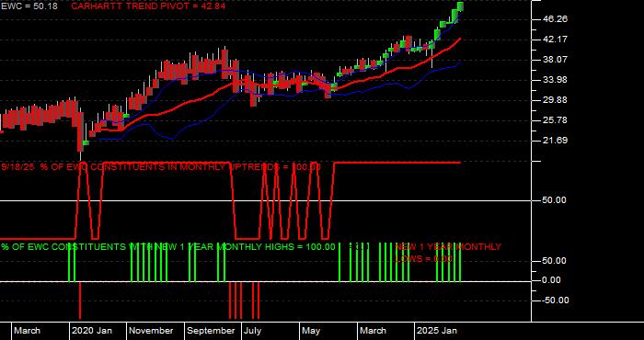Select the March date label at far left
Image resolution: width=644 pixels, height=340 pixels.
click(x=27, y=331)
